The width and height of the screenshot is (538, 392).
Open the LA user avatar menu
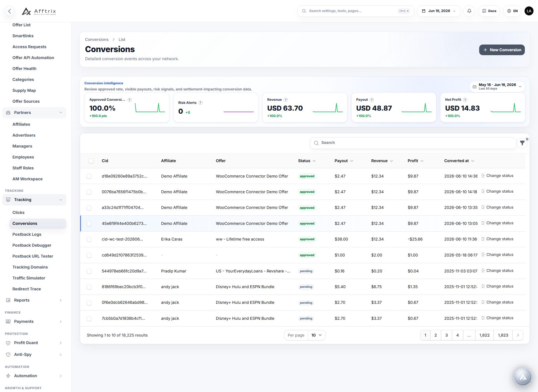pos(529,11)
